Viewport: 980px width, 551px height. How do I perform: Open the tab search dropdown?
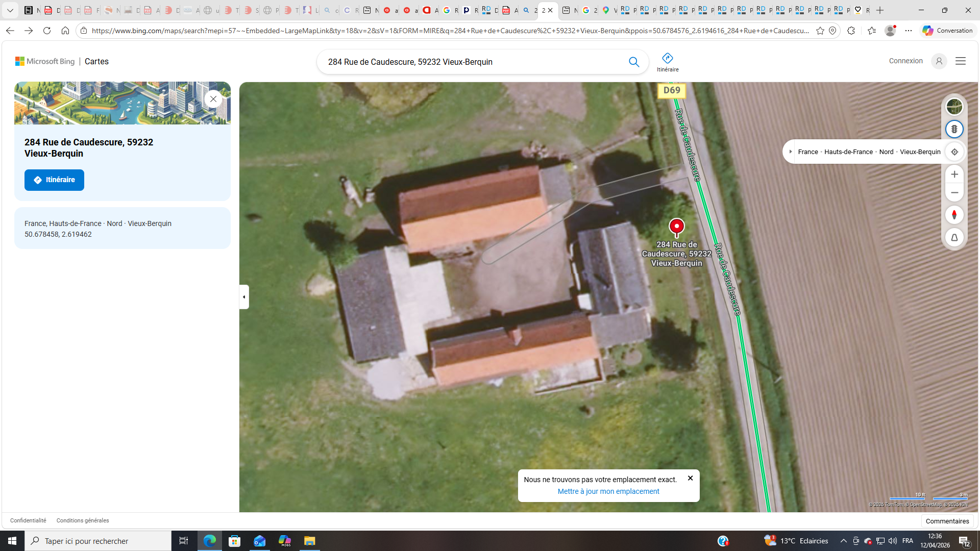pos(10,10)
